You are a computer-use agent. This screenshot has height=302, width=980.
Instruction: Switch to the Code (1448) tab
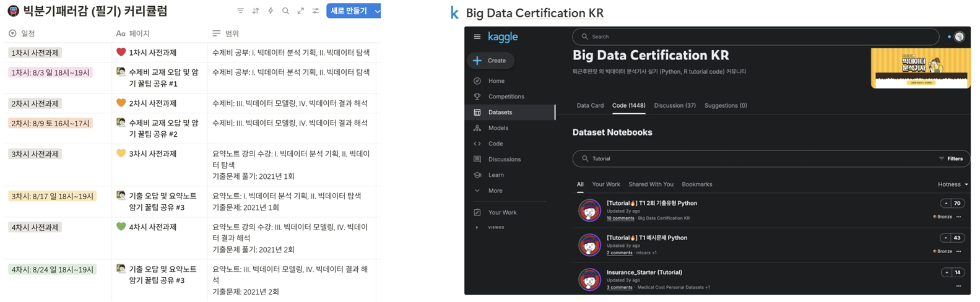628,105
